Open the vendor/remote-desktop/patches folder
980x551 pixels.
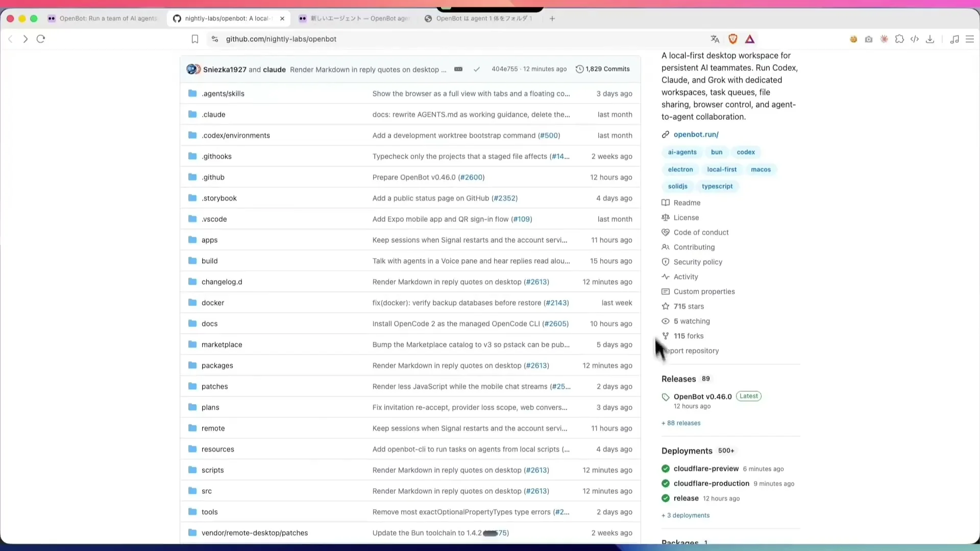(x=255, y=533)
